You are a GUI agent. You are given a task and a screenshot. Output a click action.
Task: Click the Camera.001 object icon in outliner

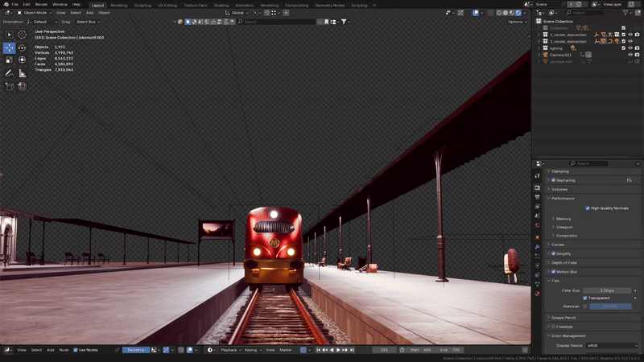543,54
